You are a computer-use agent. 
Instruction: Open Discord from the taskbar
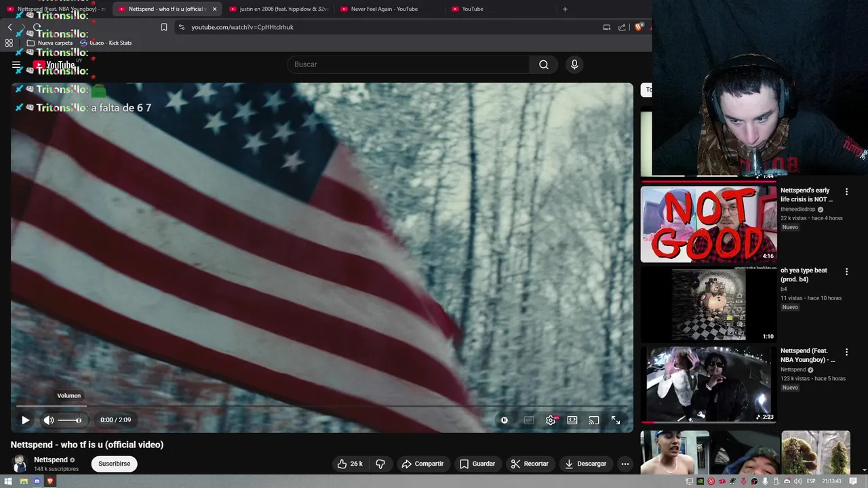tap(37, 481)
